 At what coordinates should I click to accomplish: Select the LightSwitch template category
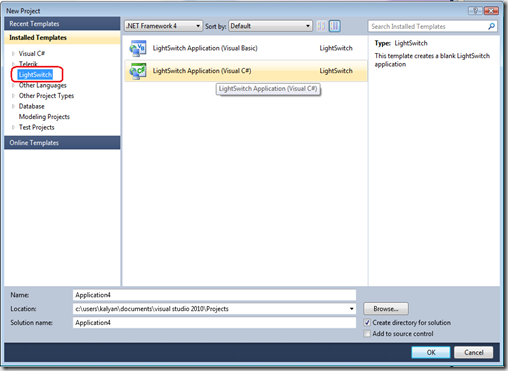tap(35, 74)
